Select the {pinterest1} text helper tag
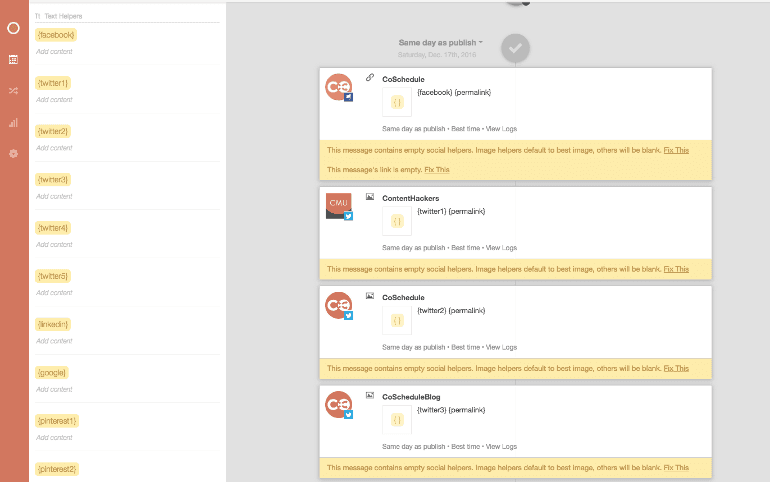Screen dimensions: 770x482 pos(57,421)
